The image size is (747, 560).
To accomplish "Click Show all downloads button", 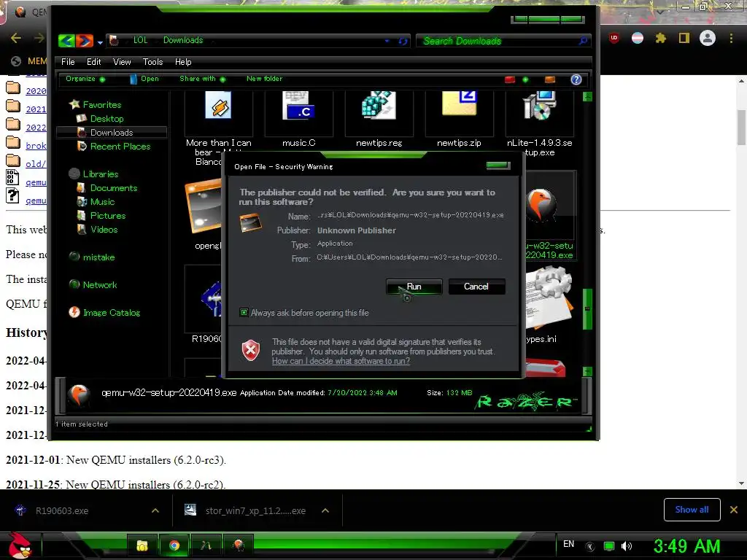I will 692,510.
